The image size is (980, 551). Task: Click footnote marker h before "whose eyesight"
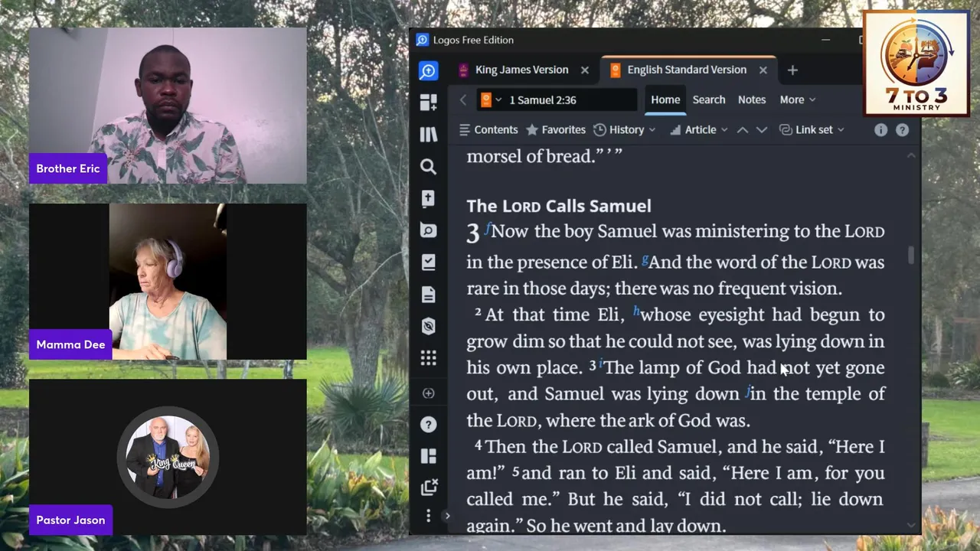[636, 311]
